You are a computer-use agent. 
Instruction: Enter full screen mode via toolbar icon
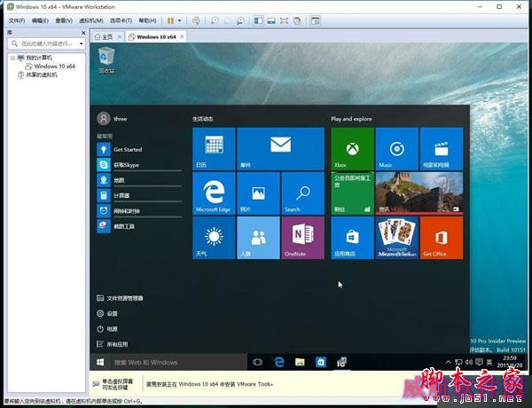coord(284,20)
